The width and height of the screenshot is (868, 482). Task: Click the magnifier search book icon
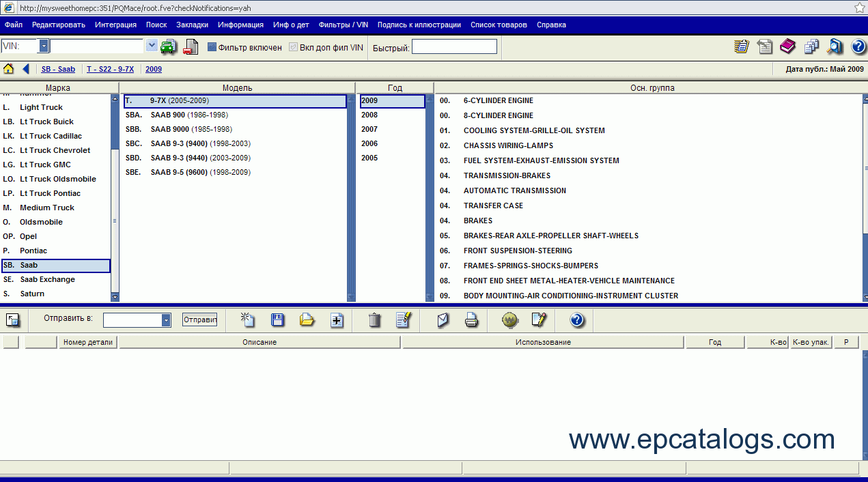coord(835,46)
